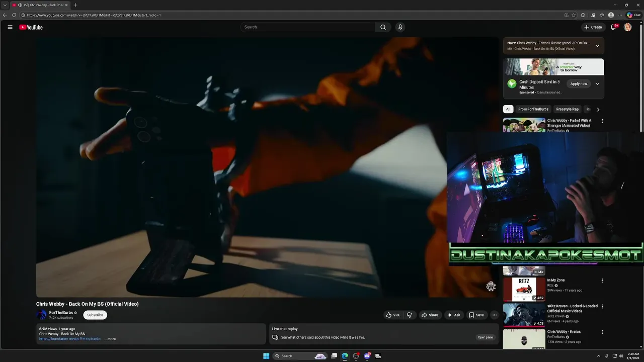Expand the video description with ...more
Screen dimensions: 644x362
[x=110, y=339]
